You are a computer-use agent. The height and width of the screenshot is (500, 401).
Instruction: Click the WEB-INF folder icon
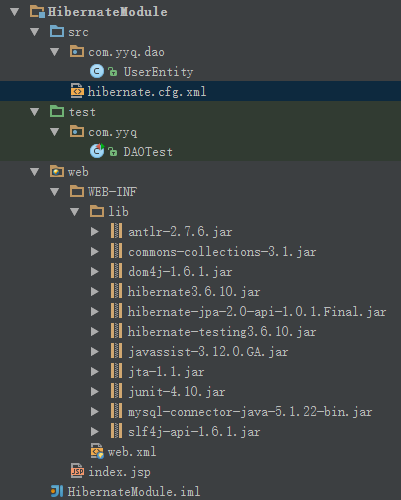pos(77,192)
